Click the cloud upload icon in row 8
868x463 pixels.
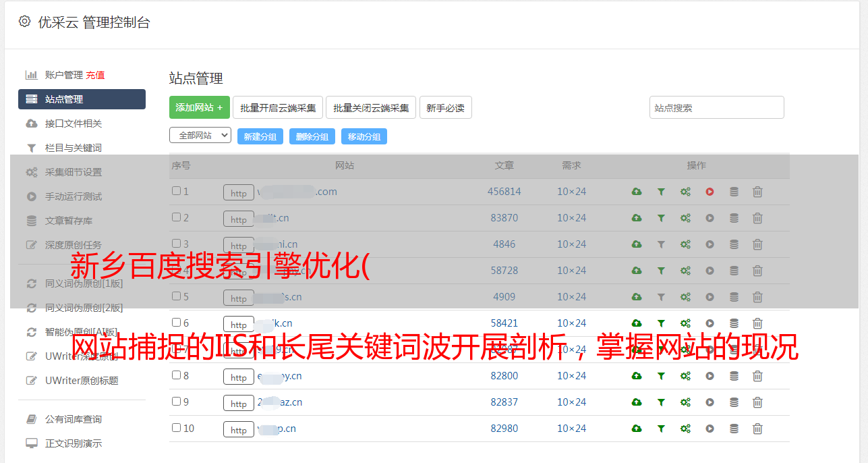click(x=636, y=376)
